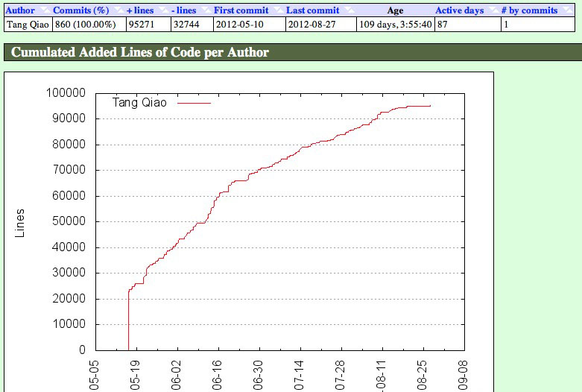Click the sort arrow beside - lines
Viewport: 582px width, 392px height.
coord(204,10)
